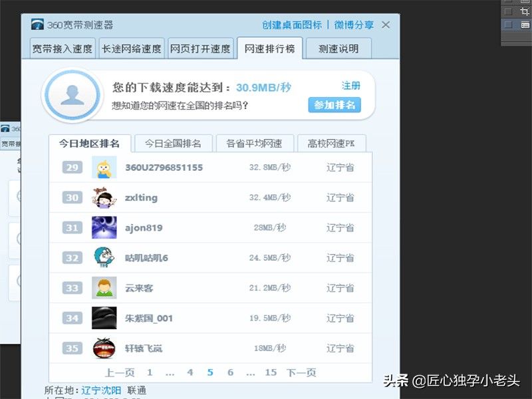Click rank badge 34
Screen dimensions: 532x399
[72, 318]
